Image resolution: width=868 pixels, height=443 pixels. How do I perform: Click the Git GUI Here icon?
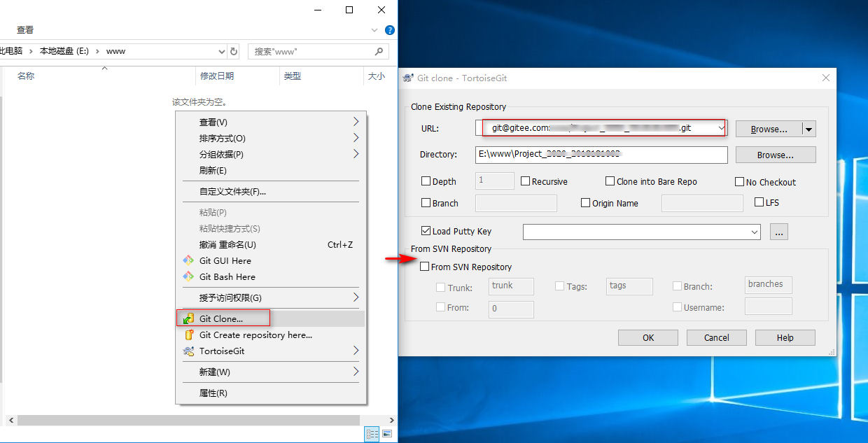coord(188,260)
